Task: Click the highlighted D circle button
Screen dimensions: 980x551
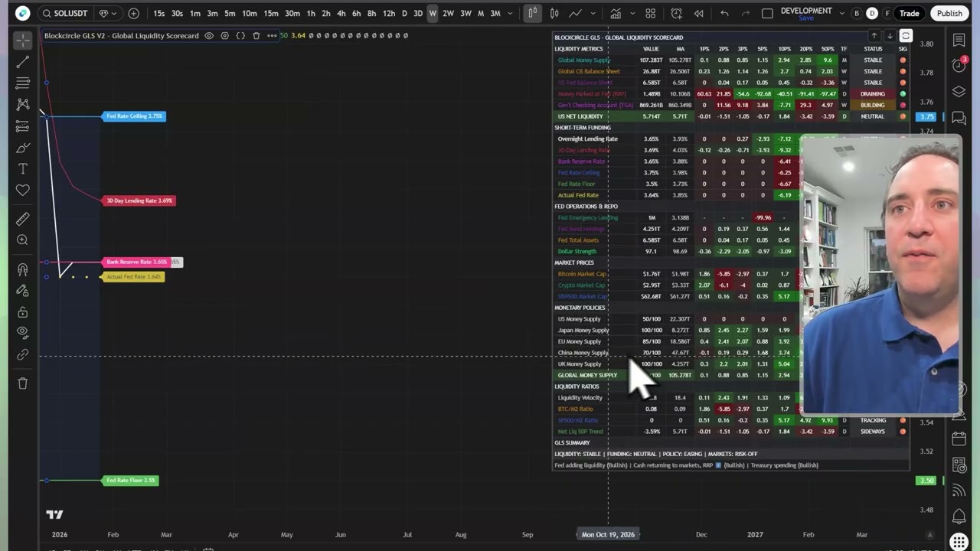Action: point(872,13)
